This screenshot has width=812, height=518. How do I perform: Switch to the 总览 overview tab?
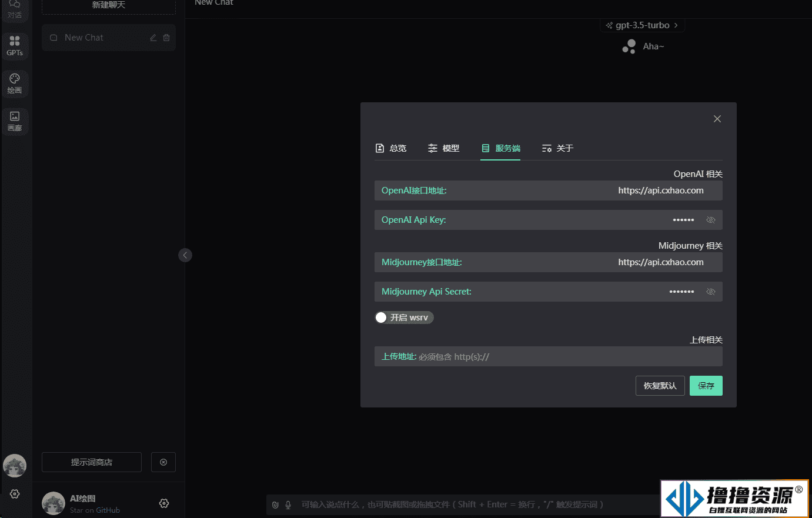pos(391,148)
